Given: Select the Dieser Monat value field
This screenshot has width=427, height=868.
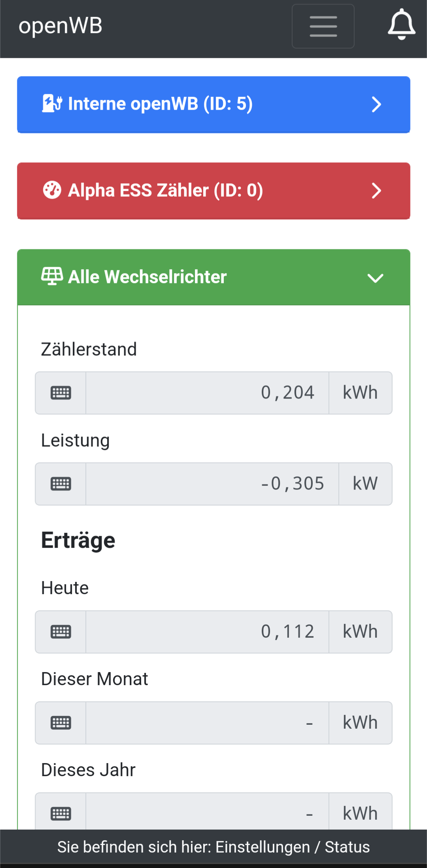Looking at the screenshot, I should (x=207, y=723).
